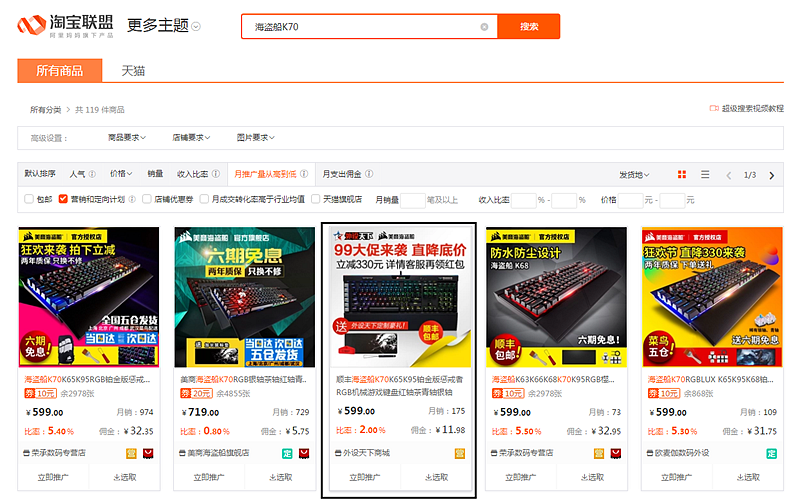Check 月成交转化率高于行业均值 option
The width and height of the screenshot is (800, 500).
(204, 199)
